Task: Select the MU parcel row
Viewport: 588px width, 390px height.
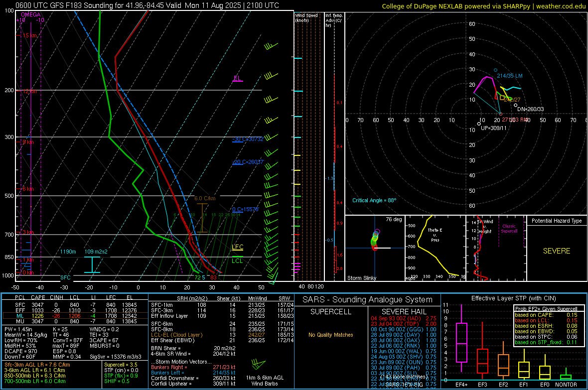Action: [76, 321]
